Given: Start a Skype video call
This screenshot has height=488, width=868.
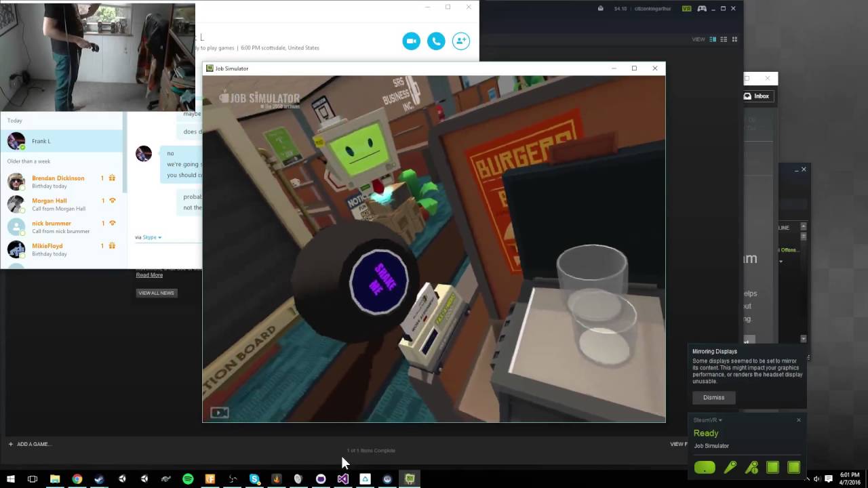Looking at the screenshot, I should pyautogui.click(x=411, y=41).
